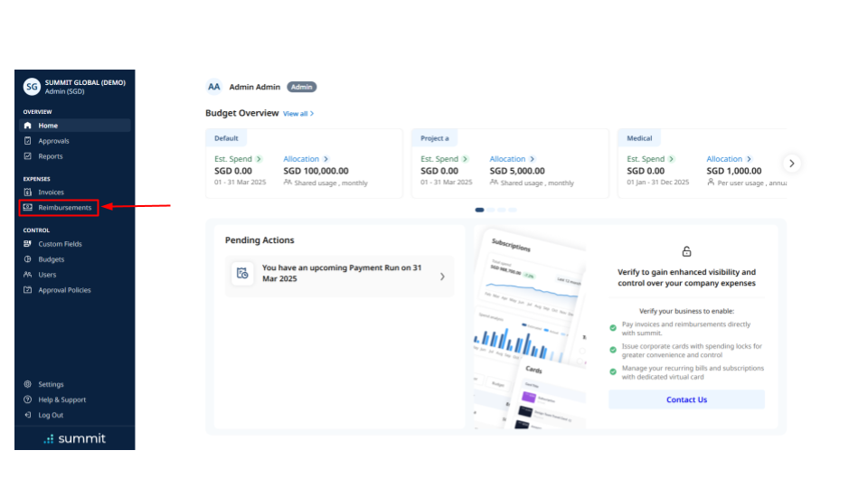Open the Home menu item
The image size is (868, 488).
pyautogui.click(x=75, y=126)
